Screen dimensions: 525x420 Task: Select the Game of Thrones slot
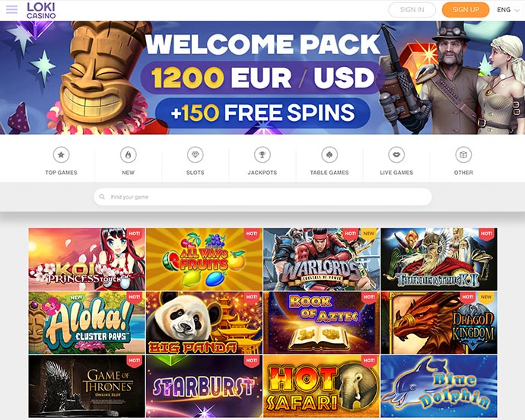pyautogui.click(x=87, y=387)
